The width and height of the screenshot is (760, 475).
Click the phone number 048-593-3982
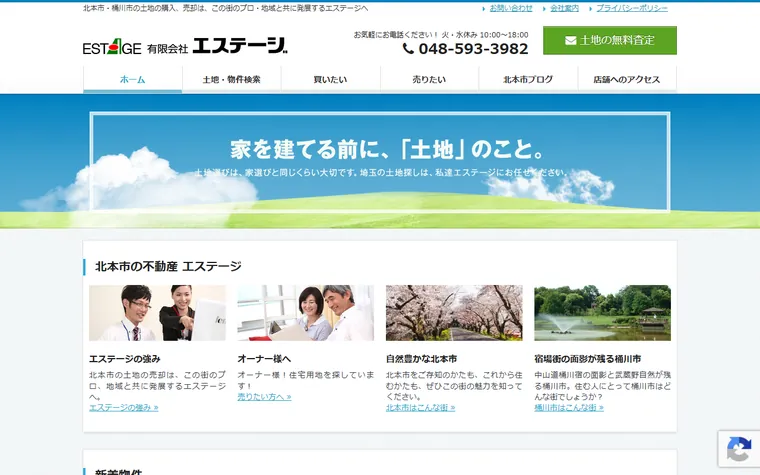pos(474,48)
